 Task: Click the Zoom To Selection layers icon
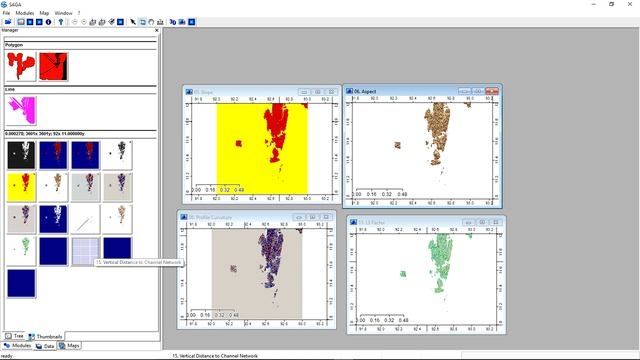111,22
